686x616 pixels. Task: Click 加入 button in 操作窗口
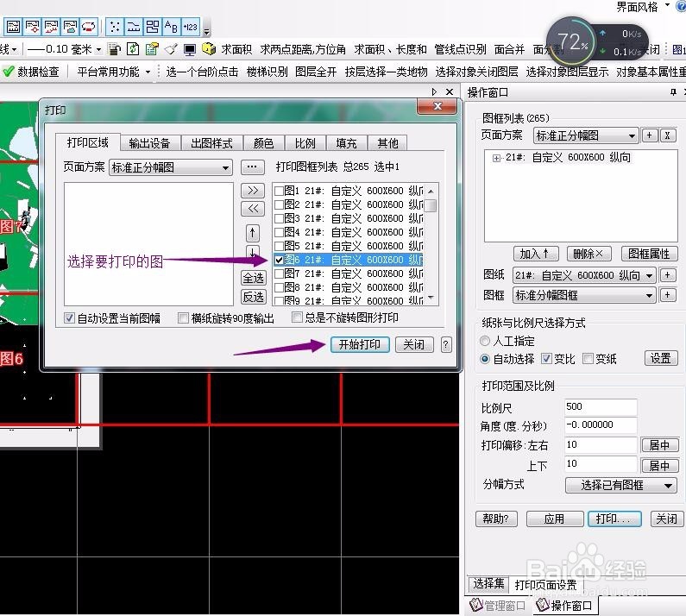(x=536, y=254)
